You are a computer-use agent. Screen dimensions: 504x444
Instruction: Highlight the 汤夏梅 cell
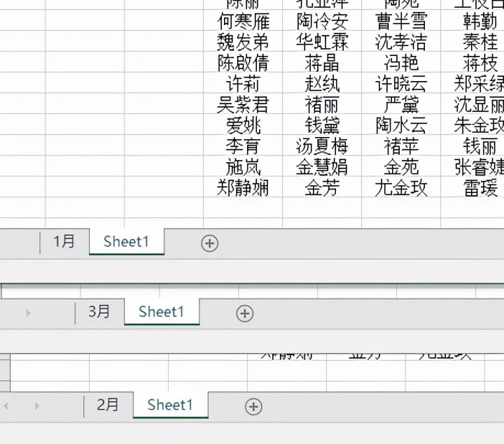pyautogui.click(x=322, y=146)
